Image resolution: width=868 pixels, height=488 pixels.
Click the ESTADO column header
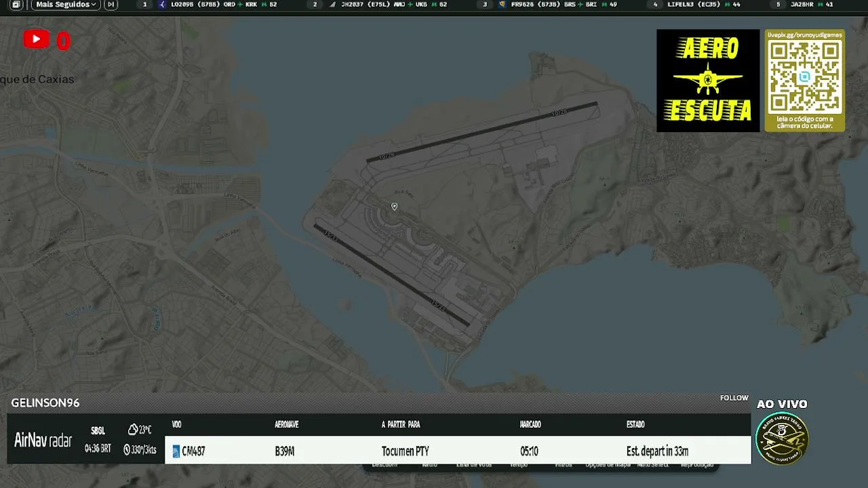[635, 425]
